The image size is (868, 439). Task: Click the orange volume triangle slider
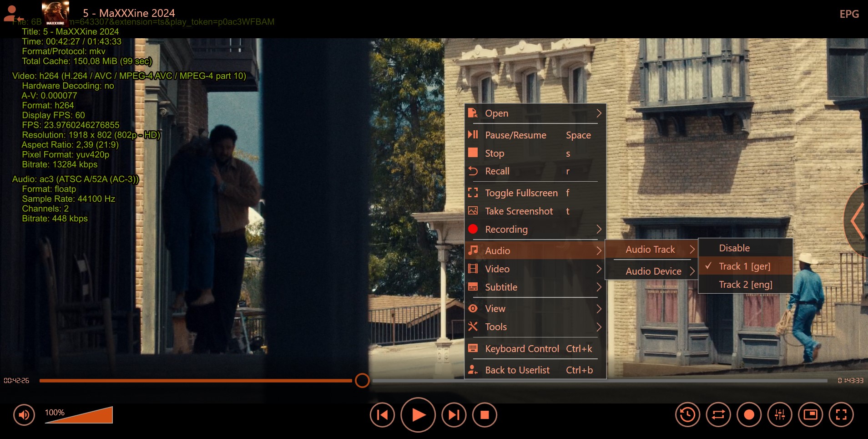tap(78, 415)
